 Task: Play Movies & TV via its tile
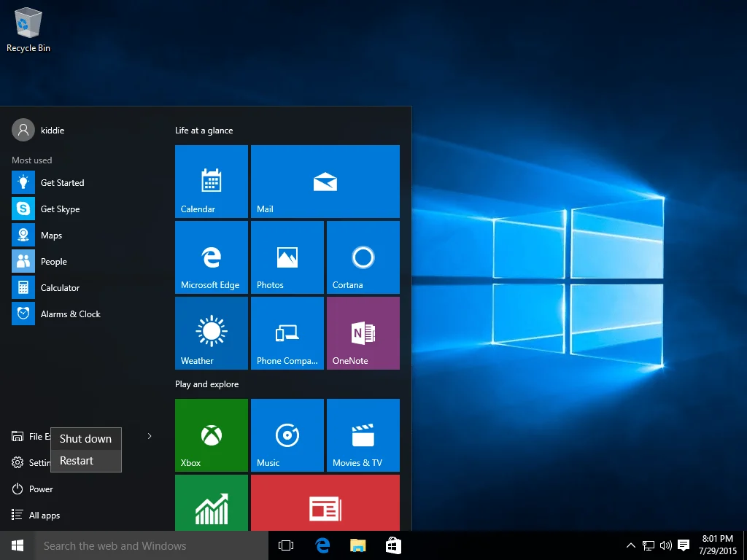coord(363,435)
